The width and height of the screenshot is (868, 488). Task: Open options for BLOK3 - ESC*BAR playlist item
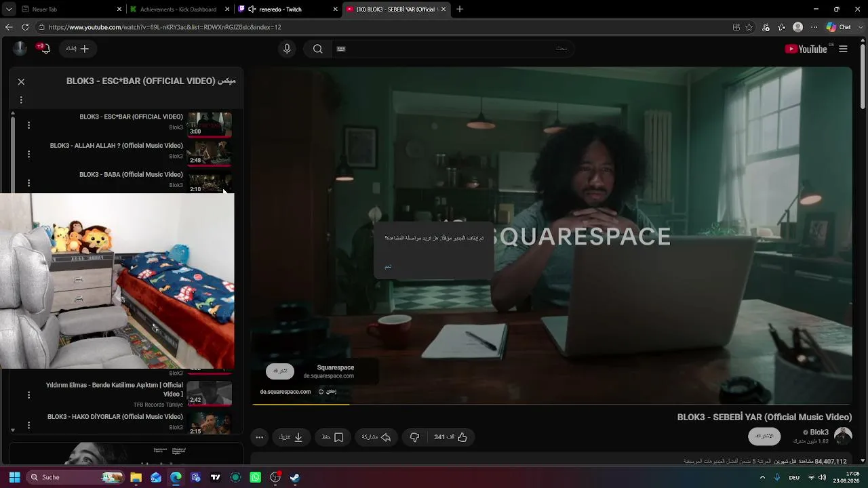[28, 125]
